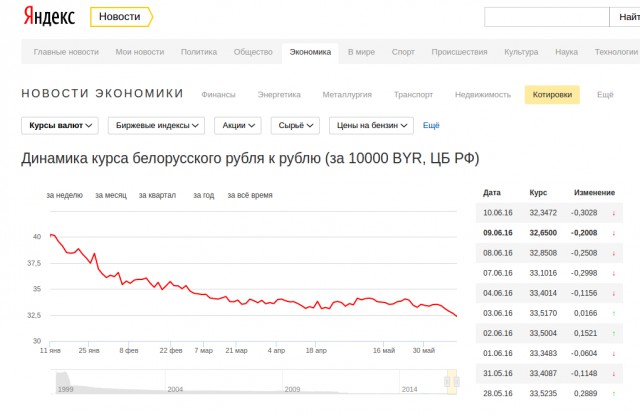Click the green up arrow for 28.05.16
The width and height of the screenshot is (640, 415).
(613, 394)
